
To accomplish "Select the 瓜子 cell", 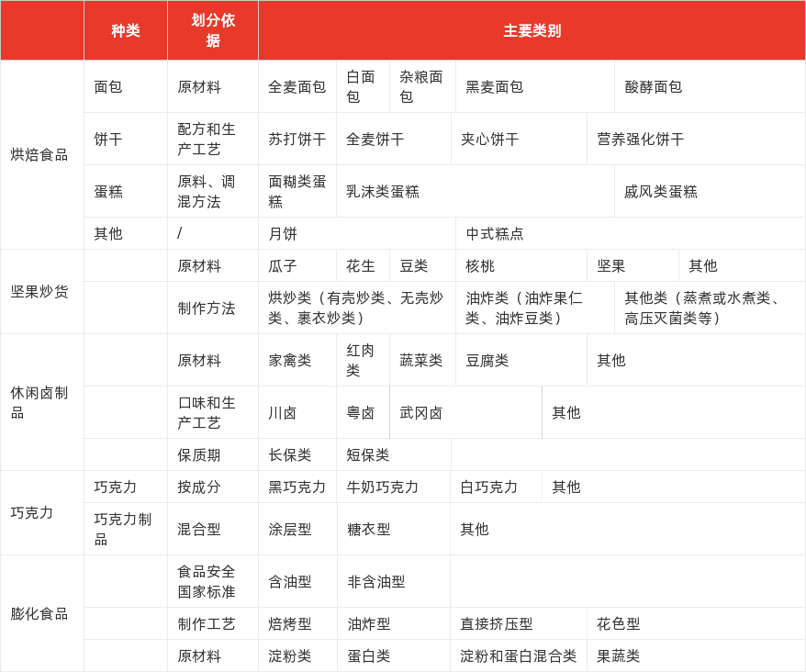I will [x=297, y=265].
